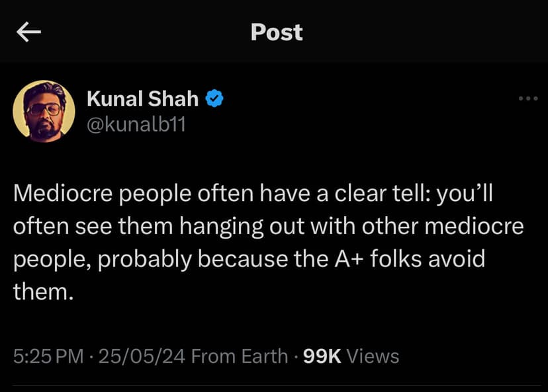Tap the @kunalb11 handle
This screenshot has height=392, width=548.
pos(136,124)
